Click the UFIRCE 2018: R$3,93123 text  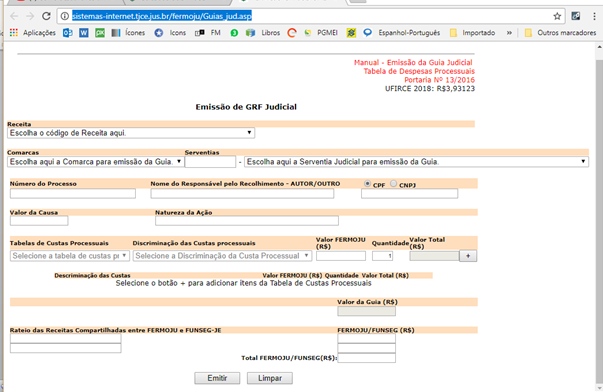pos(430,89)
